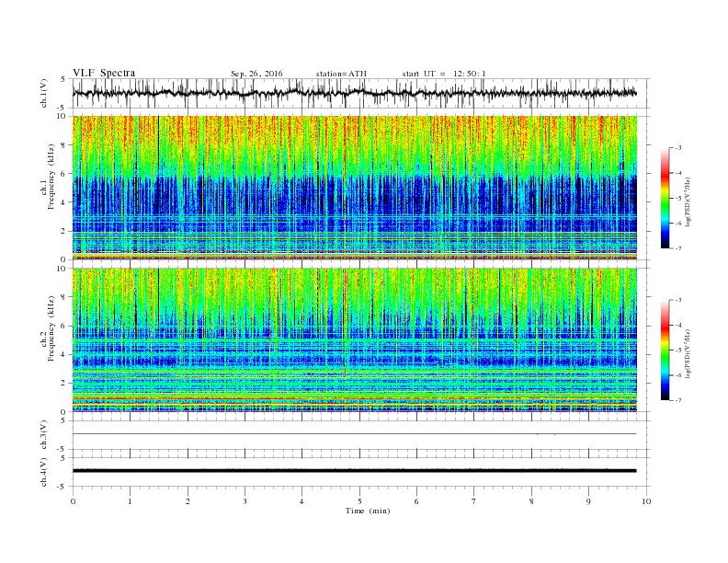Screen dimensions: 728x563
Task: Click the "ch.4(V)" axis label
Action: pyautogui.click(x=44, y=472)
